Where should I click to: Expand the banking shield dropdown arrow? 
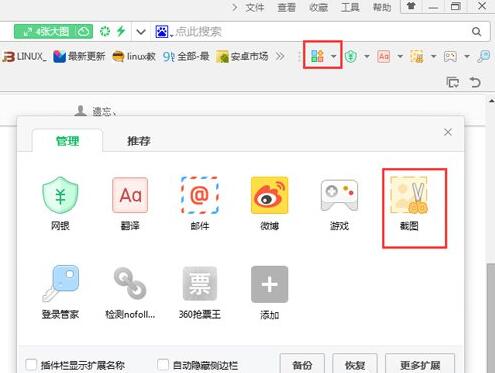click(x=367, y=56)
